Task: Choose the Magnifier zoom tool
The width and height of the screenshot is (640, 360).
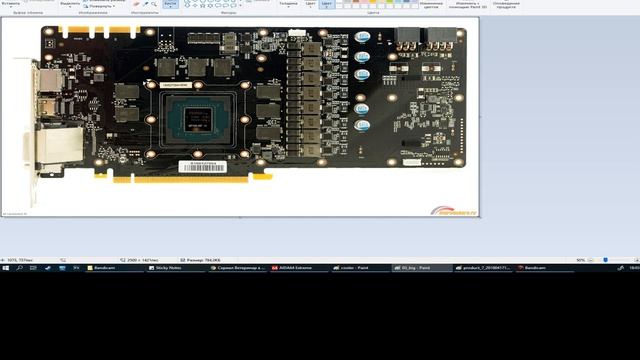Action: (x=154, y=4)
